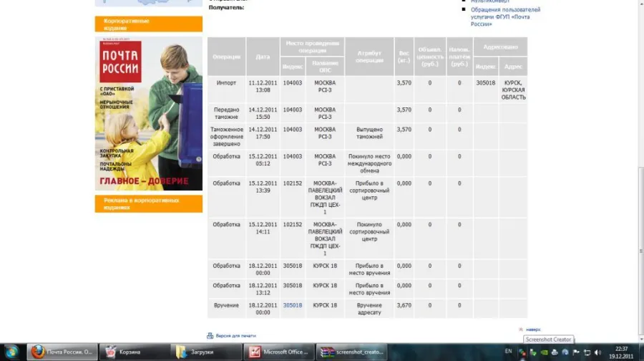Click the КУРСК, КУРСКАЯ ОБЛАСТЬ address cell
This screenshot has height=361, width=644.
(x=513, y=90)
